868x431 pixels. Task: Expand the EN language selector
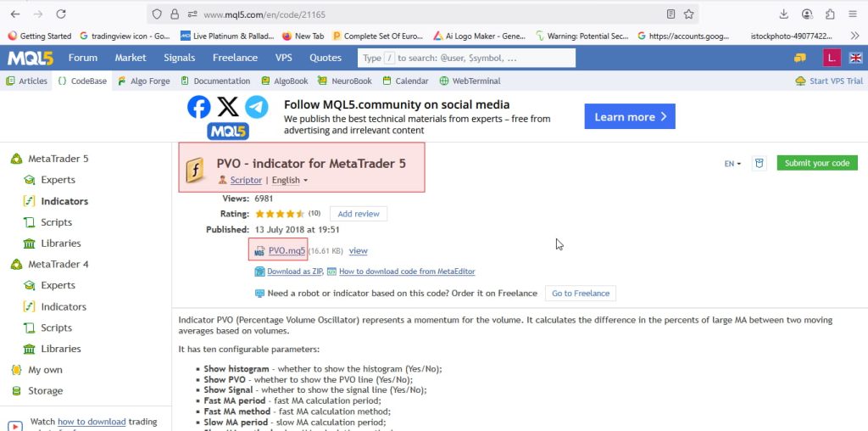pyautogui.click(x=732, y=164)
